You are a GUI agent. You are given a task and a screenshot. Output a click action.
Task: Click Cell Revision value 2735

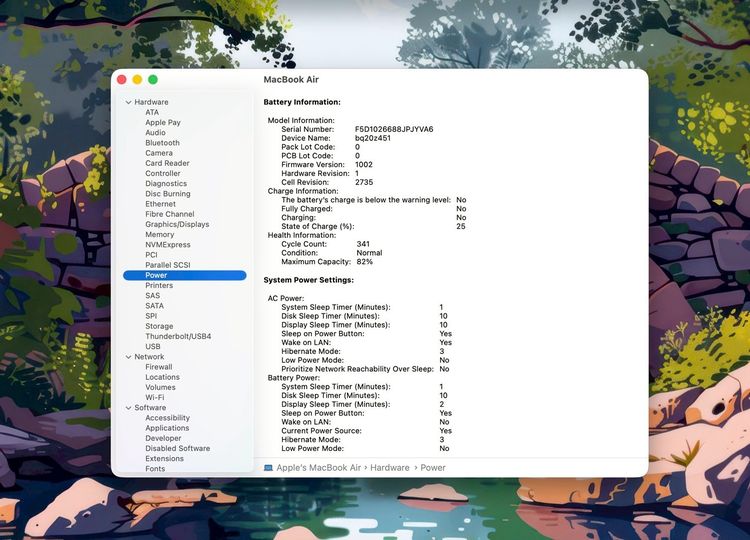364,182
